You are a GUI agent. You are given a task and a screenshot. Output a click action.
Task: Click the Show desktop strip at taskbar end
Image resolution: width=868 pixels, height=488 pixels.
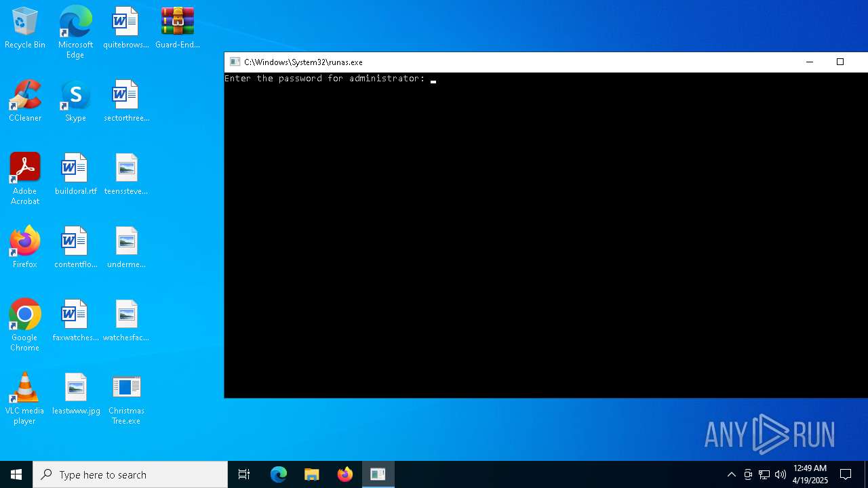click(866, 474)
